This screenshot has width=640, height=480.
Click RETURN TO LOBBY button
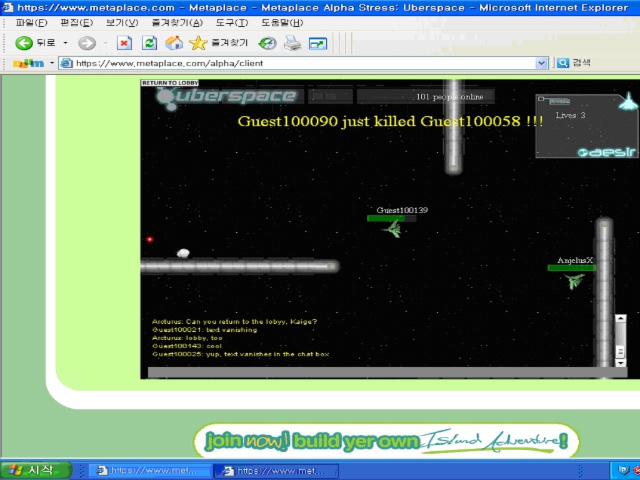pos(170,83)
